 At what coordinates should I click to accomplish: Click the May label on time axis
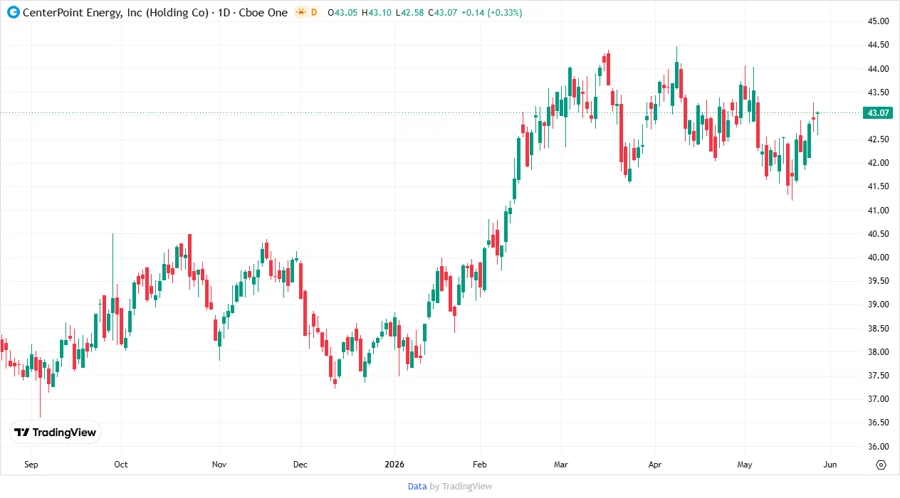click(x=744, y=465)
